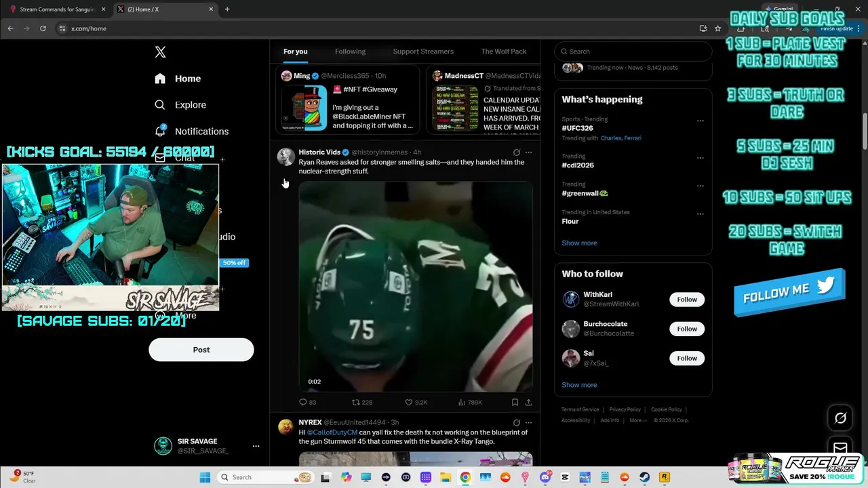Viewport: 868px width, 488px height.
Task: Open Terms of Service link
Action: pos(580,409)
